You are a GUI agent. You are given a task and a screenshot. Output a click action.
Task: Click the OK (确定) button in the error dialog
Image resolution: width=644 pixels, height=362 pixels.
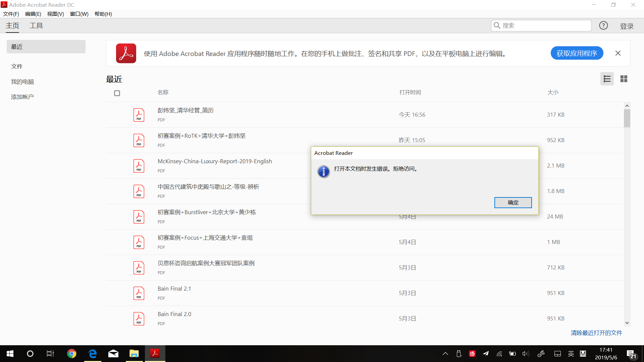tap(513, 202)
